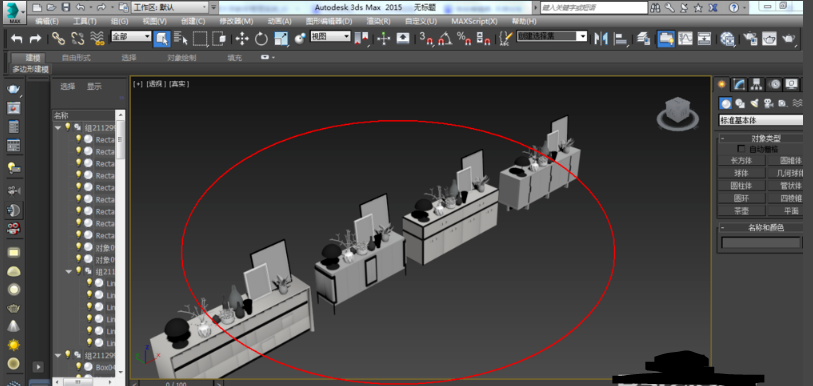Open the 视图 reference coordinate dropdown
Screen dimensions: 813x386
point(331,36)
